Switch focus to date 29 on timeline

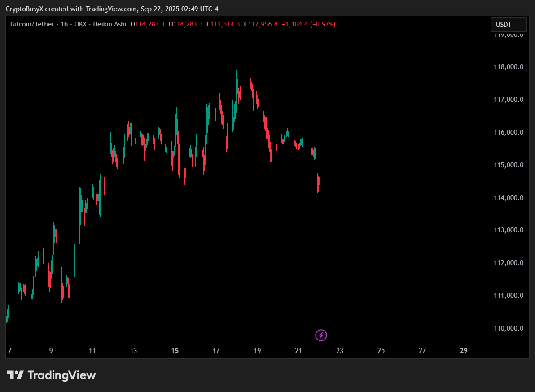[x=464, y=350]
